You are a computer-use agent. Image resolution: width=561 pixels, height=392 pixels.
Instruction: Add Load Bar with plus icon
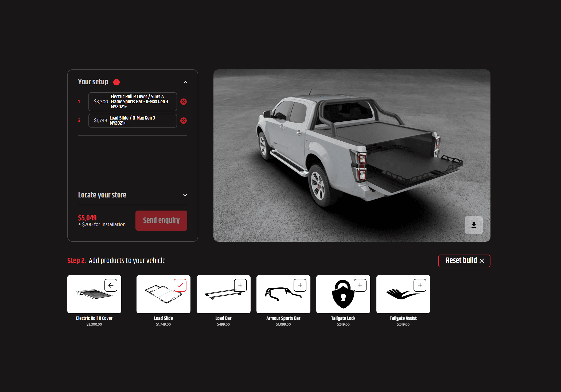coord(240,285)
